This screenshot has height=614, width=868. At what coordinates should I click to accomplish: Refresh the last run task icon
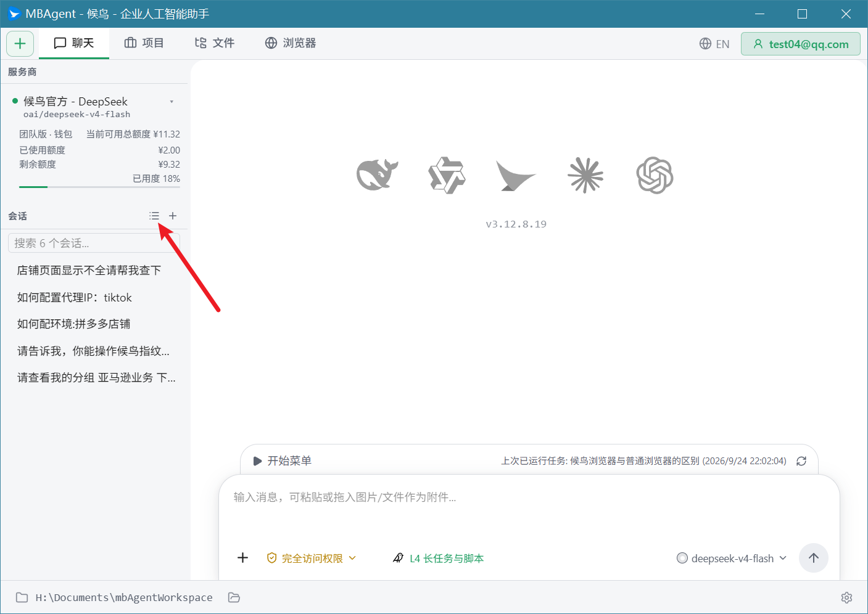point(801,461)
